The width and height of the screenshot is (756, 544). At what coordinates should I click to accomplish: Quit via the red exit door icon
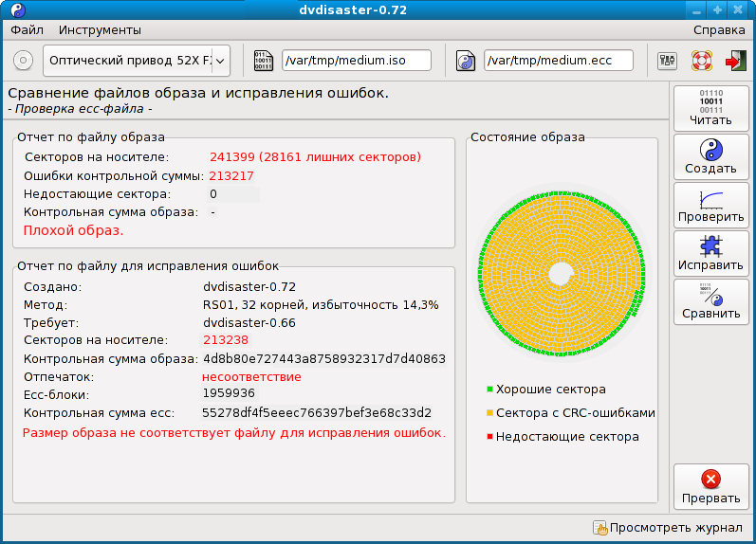click(x=736, y=61)
